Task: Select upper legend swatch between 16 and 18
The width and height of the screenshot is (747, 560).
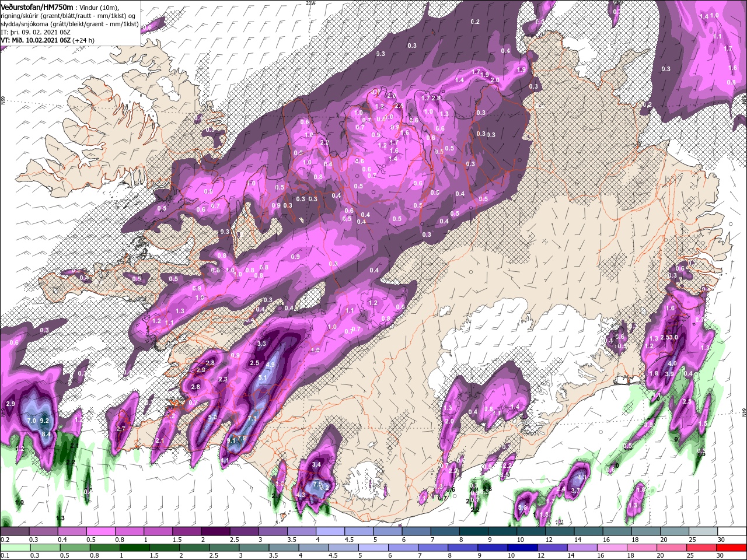Action: [617, 531]
